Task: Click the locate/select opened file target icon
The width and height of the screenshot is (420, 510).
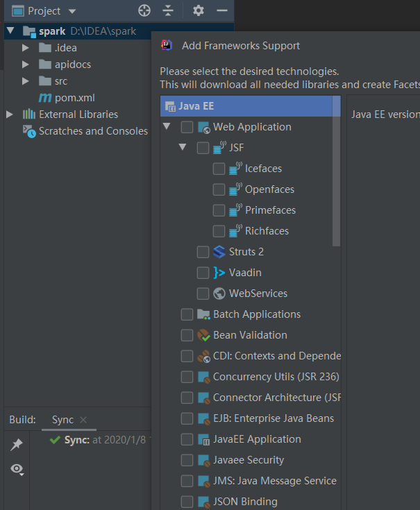Action: (144, 11)
